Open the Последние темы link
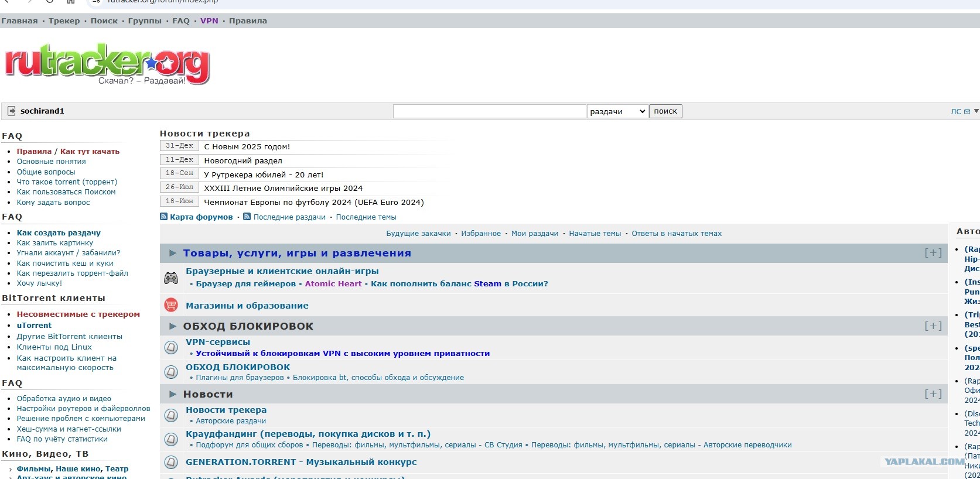 (366, 217)
